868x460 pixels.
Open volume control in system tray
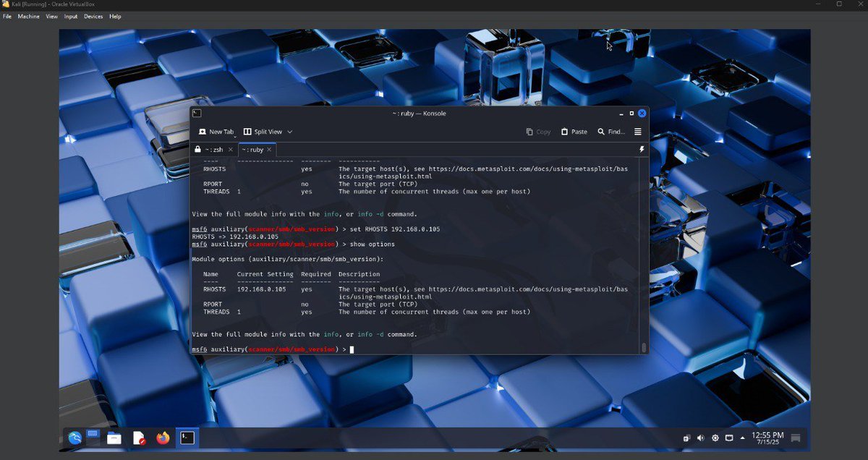click(700, 438)
